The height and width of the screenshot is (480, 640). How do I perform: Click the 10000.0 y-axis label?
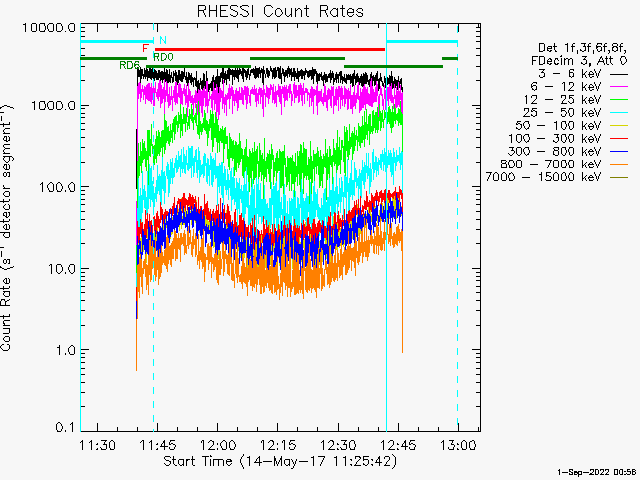click(x=49, y=28)
